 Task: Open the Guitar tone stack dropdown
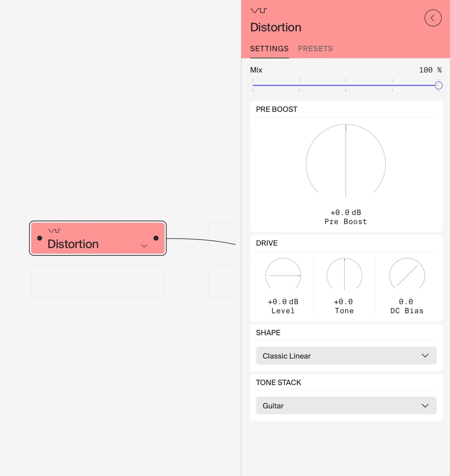346,406
